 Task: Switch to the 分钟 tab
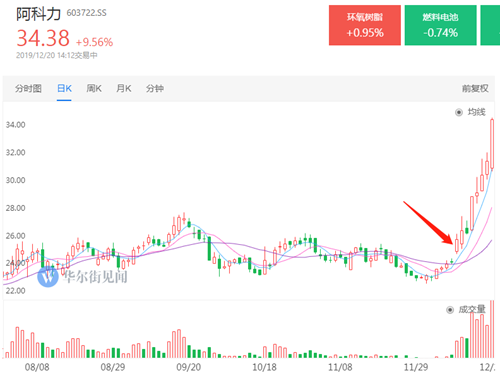pyautogui.click(x=155, y=88)
